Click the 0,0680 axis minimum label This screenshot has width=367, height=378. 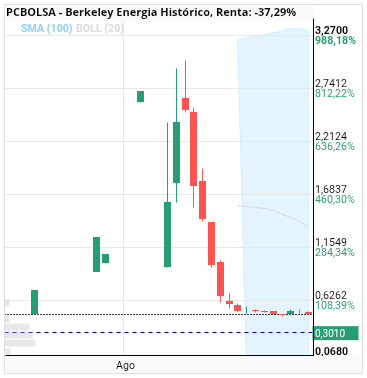click(x=331, y=351)
